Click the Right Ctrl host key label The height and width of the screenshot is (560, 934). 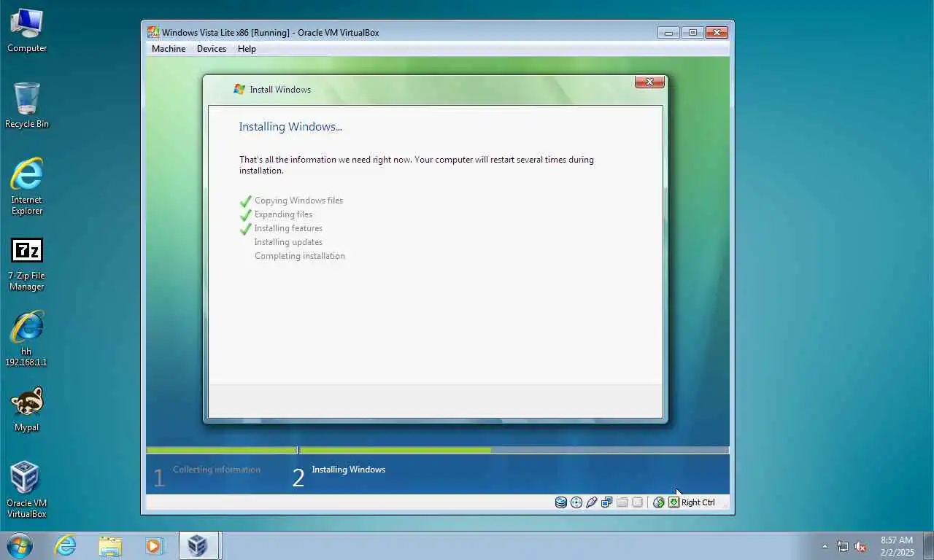698,502
